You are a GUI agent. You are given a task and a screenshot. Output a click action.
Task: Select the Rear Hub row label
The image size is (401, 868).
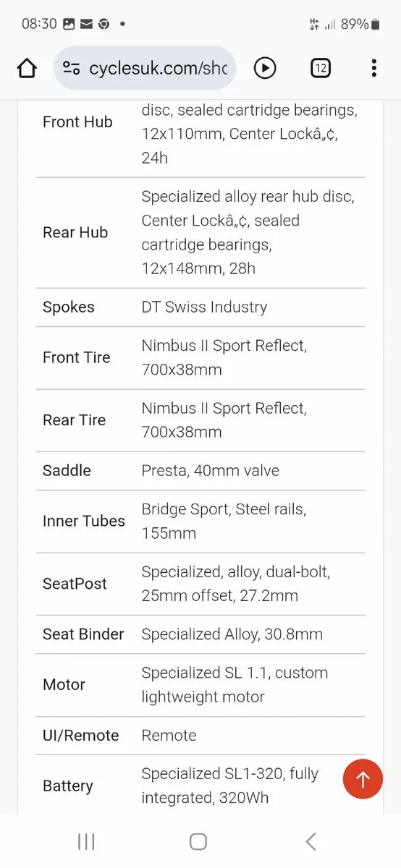75,232
